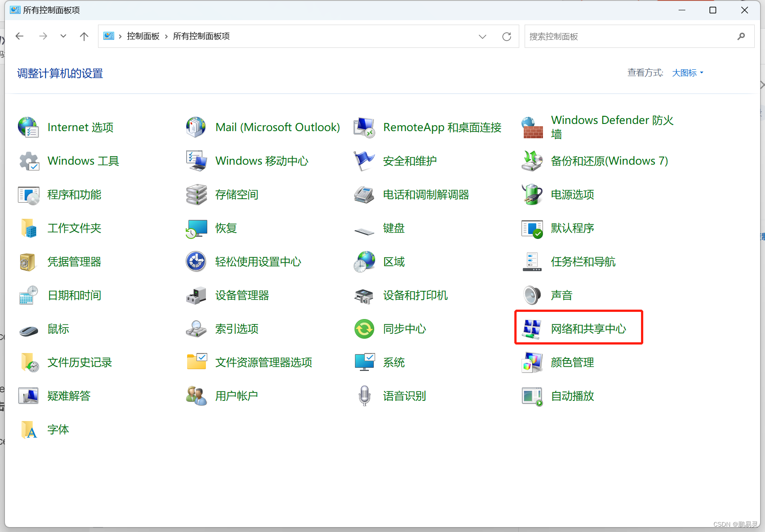The width and height of the screenshot is (765, 532).
Task: Click the 同步中心 green sync icon
Action: click(x=364, y=329)
